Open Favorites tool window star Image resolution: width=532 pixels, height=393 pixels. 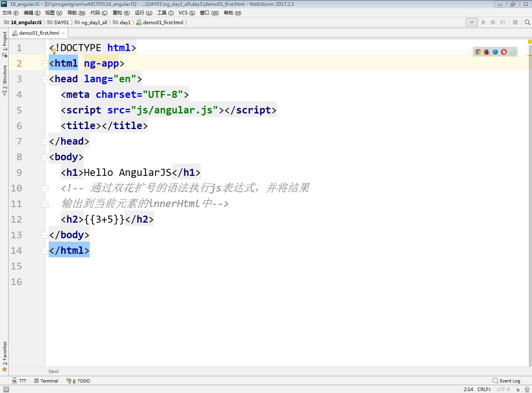tap(5, 369)
